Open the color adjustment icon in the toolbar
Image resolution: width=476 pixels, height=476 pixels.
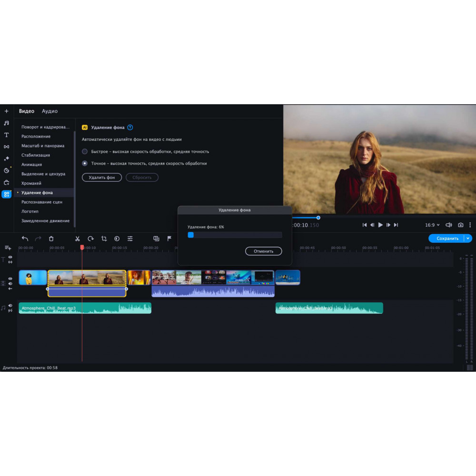[x=117, y=238]
